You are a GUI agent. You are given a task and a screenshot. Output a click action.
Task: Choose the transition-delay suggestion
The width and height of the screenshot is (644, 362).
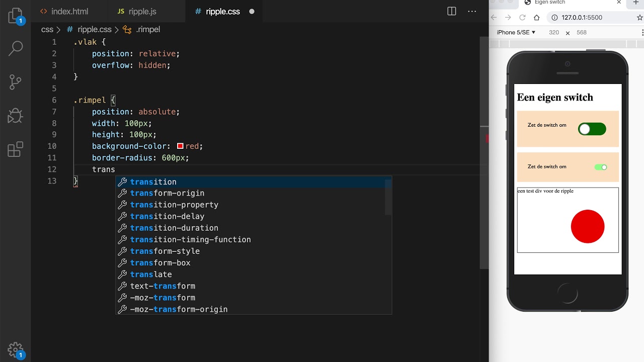click(x=254, y=217)
